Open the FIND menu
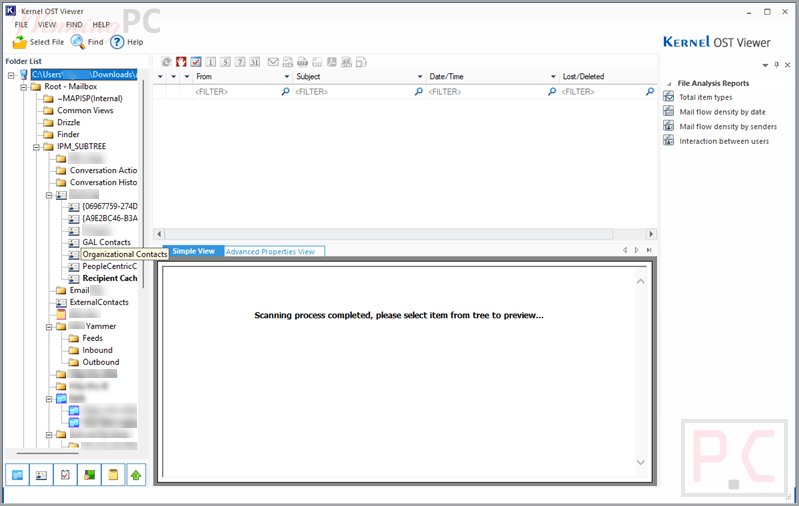The image size is (799, 506). [74, 24]
